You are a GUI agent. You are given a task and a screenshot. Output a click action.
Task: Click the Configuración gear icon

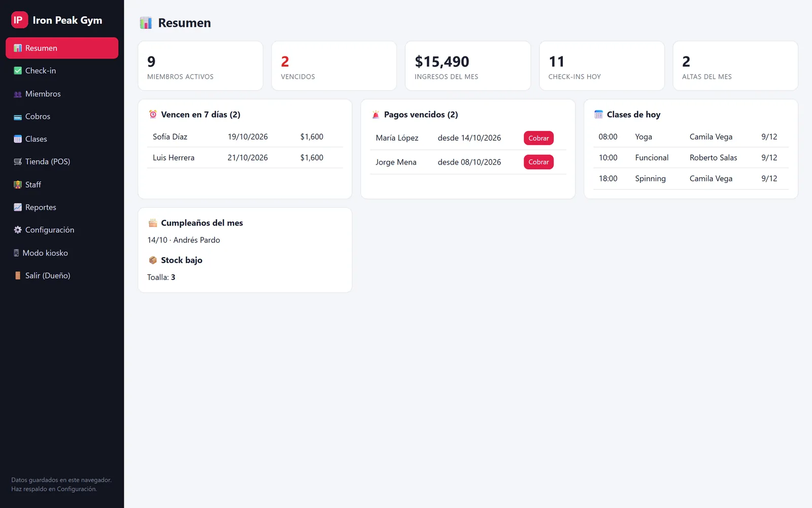[x=18, y=230]
